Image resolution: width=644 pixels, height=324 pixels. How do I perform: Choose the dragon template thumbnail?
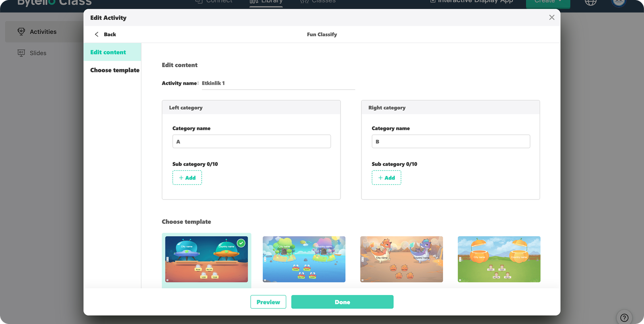[x=401, y=259]
